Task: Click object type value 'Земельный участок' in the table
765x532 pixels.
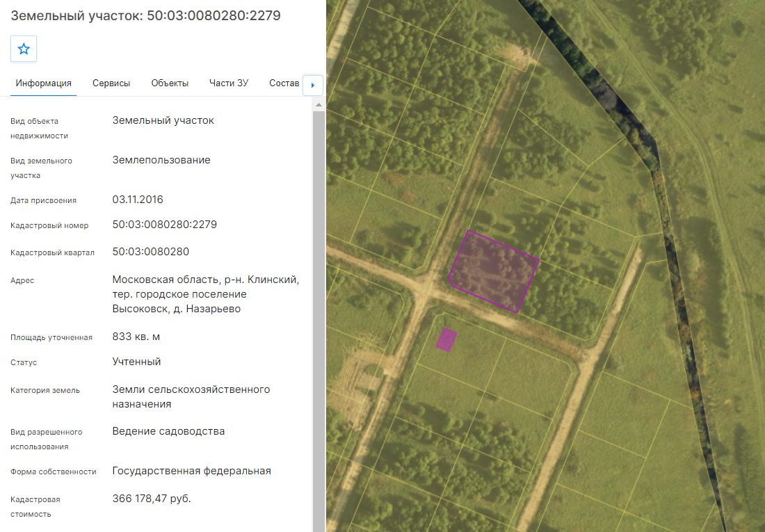Action: point(163,120)
